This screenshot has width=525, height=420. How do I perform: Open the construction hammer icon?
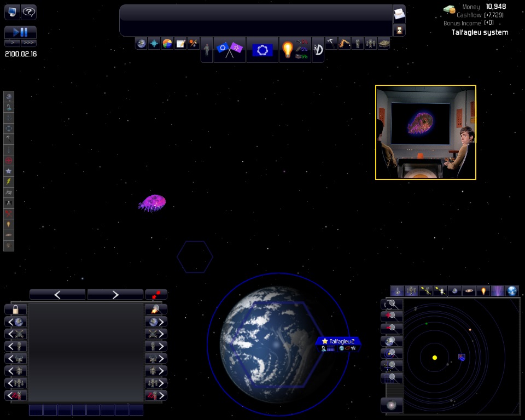point(331,43)
